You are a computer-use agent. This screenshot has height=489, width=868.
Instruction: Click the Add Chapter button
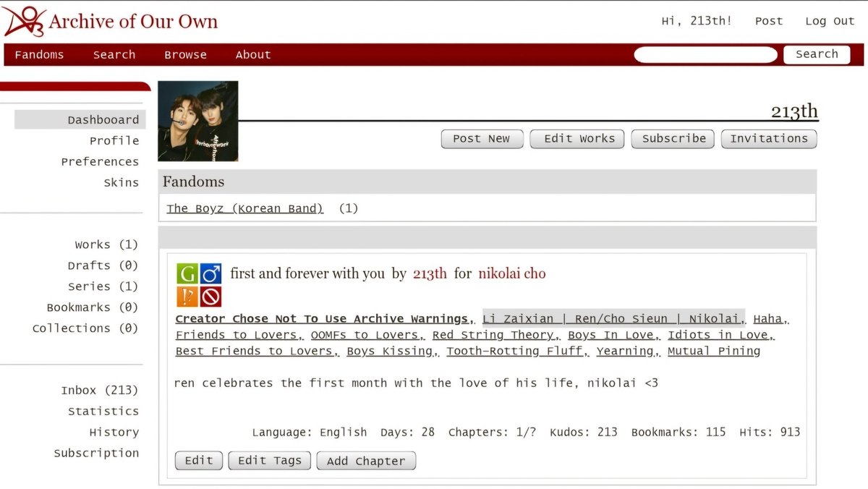[366, 461]
